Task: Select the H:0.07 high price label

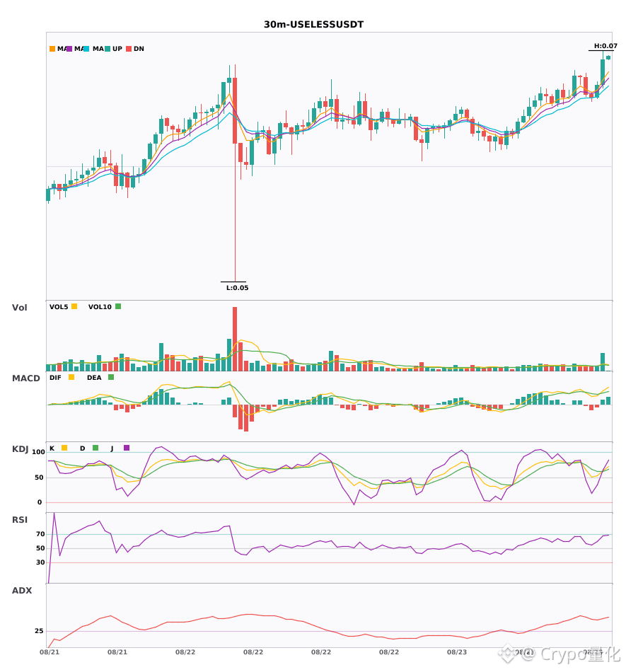Action: coord(605,46)
